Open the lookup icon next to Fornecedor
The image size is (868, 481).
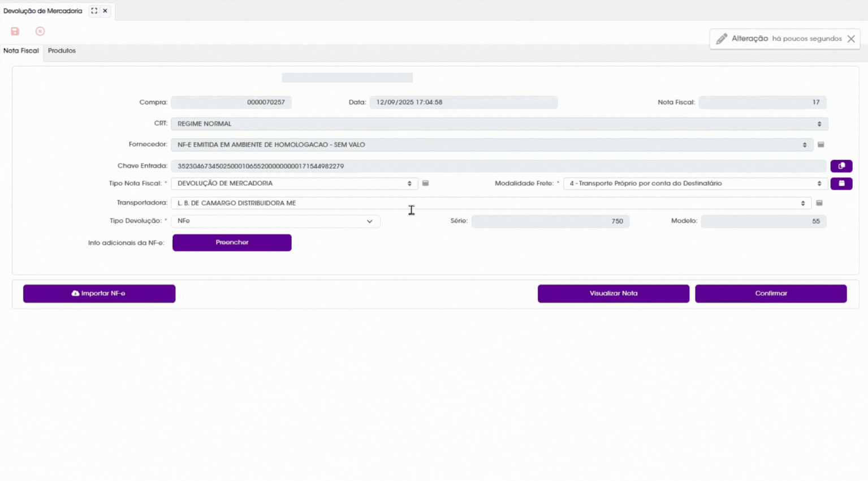click(821, 145)
